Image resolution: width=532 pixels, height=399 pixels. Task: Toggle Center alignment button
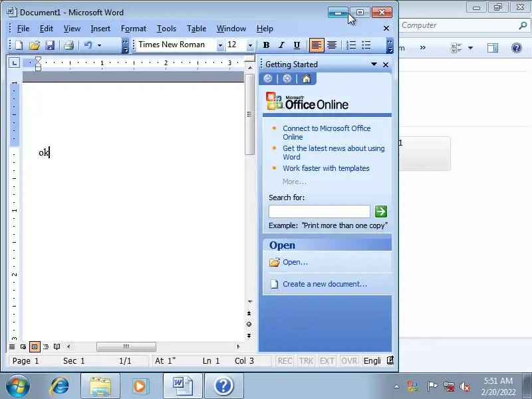click(x=332, y=45)
